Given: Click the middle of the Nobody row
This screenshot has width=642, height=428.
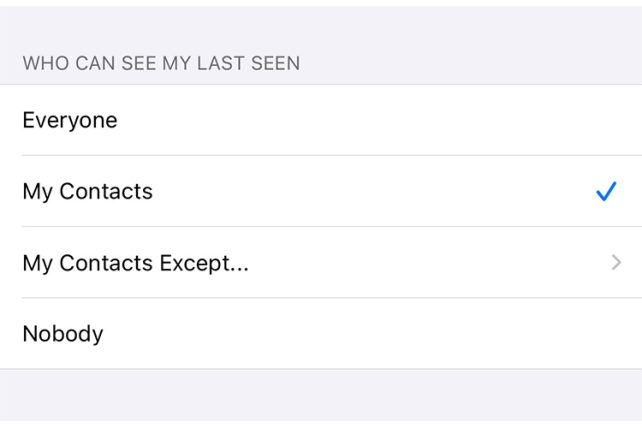Looking at the screenshot, I should tap(321, 334).
